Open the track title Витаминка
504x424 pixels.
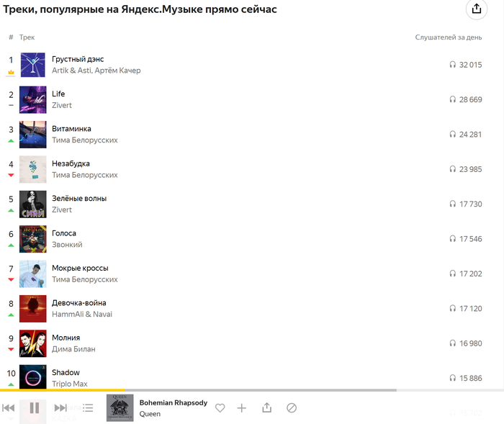tap(71, 129)
